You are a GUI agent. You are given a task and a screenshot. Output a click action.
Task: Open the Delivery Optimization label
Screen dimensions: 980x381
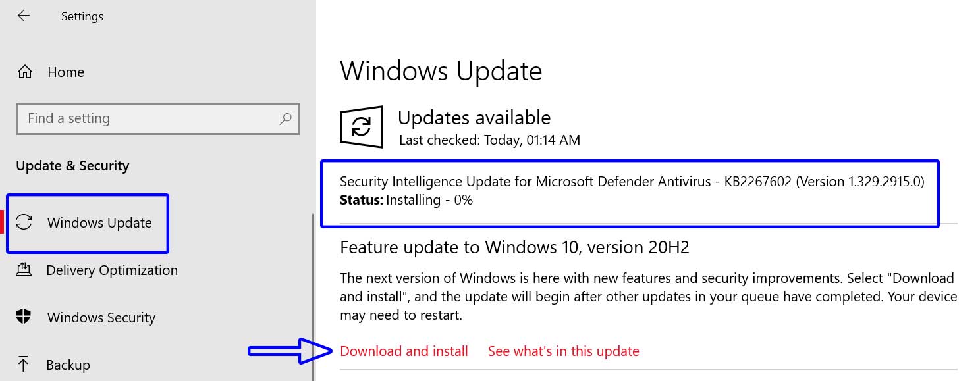pyautogui.click(x=112, y=270)
